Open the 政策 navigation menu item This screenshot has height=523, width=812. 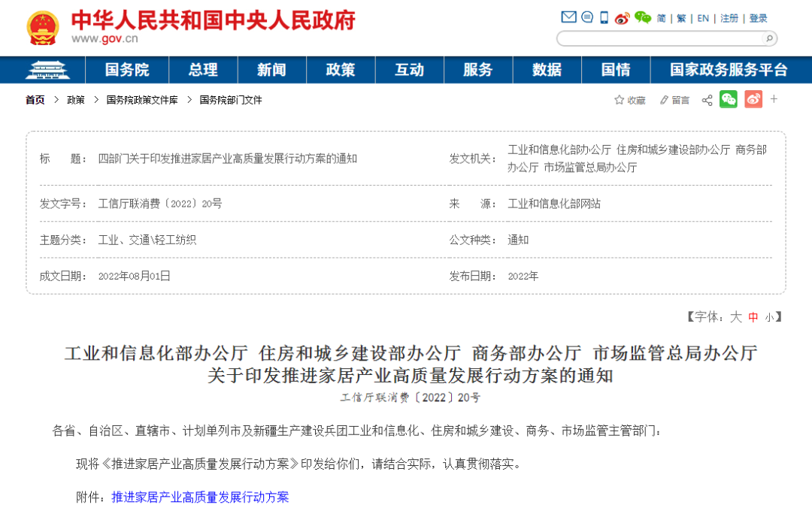click(x=341, y=70)
